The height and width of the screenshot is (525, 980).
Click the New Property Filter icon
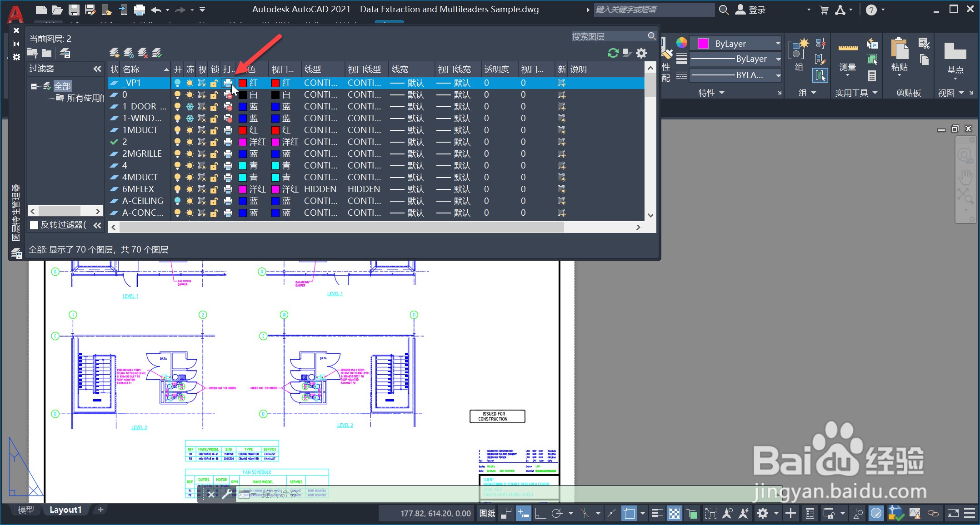click(32, 53)
